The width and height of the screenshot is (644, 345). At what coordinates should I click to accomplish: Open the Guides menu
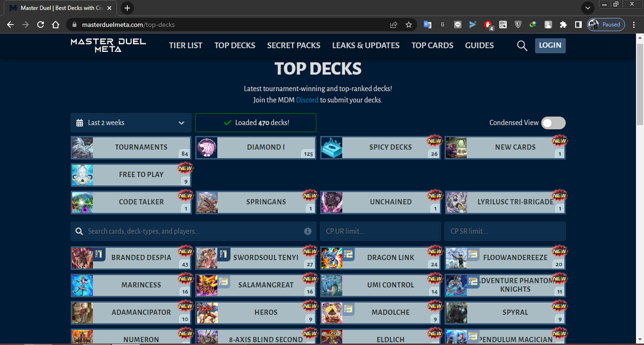point(479,45)
